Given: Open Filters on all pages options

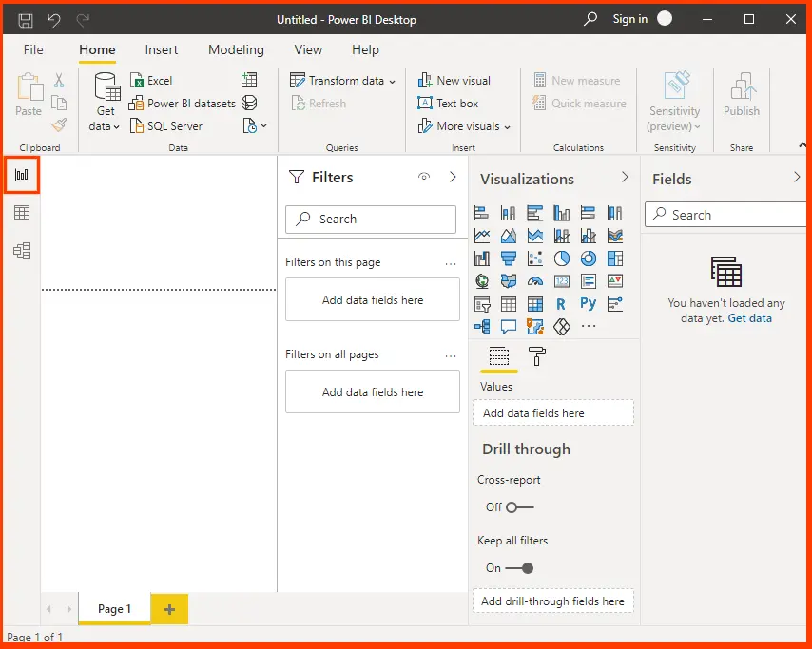Looking at the screenshot, I should point(451,355).
